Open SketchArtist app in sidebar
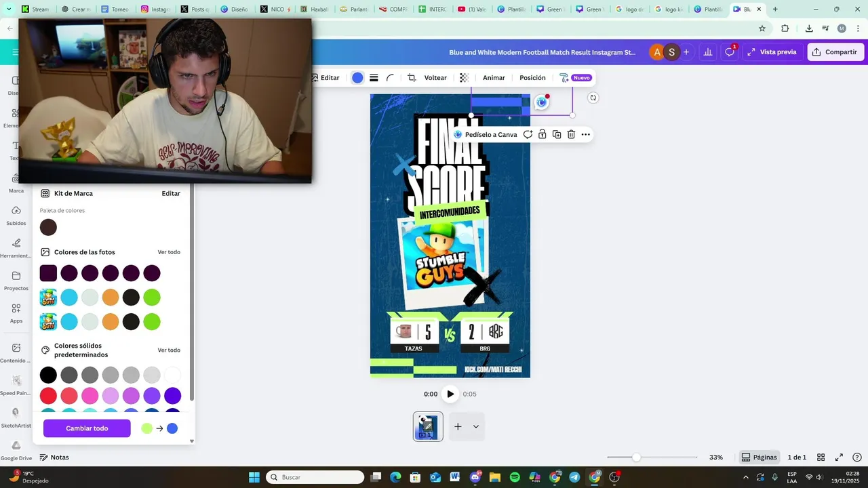This screenshot has height=488, width=868. (16, 418)
